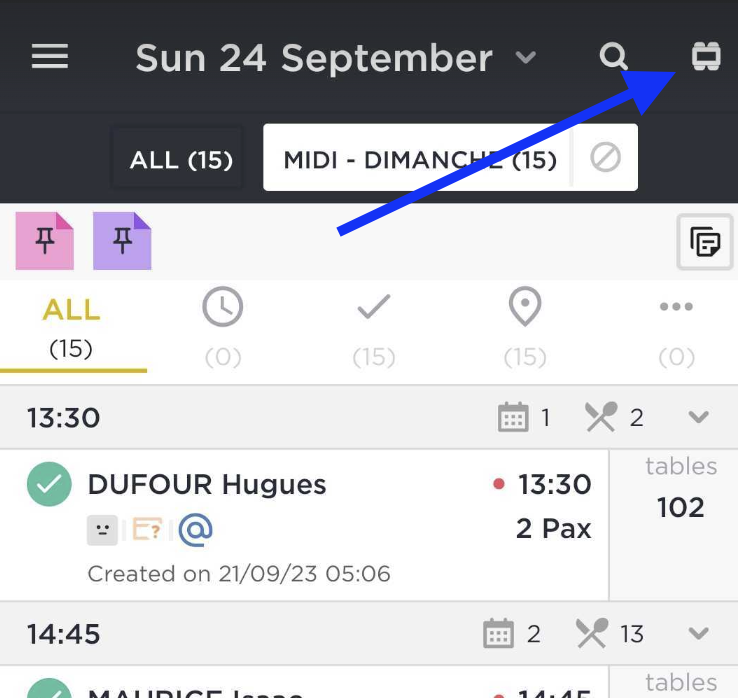This screenshot has width=738, height=698.
Task: Clear the MIDI - DIMANCHE filter
Action: tap(605, 157)
